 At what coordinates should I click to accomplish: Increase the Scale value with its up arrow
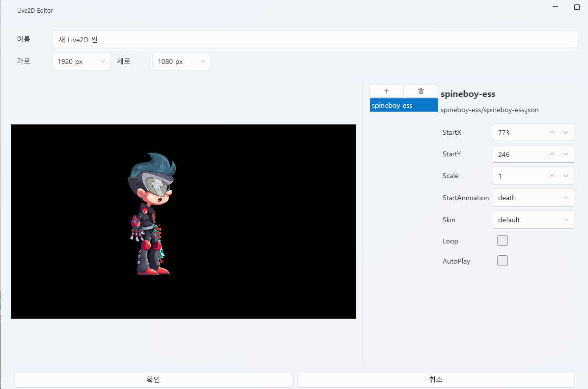tap(552, 175)
